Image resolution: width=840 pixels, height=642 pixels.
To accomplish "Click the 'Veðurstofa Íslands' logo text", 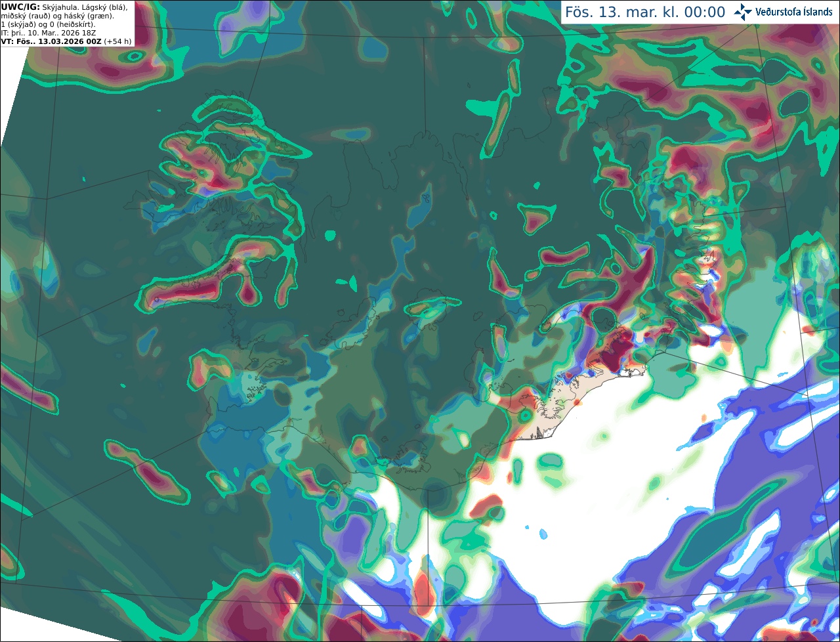I will tap(793, 12).
